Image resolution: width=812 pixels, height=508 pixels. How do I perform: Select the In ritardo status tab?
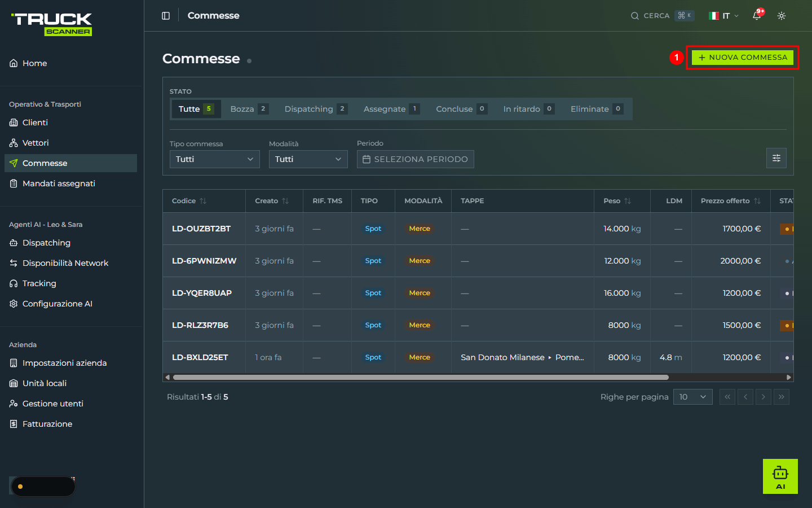point(528,109)
